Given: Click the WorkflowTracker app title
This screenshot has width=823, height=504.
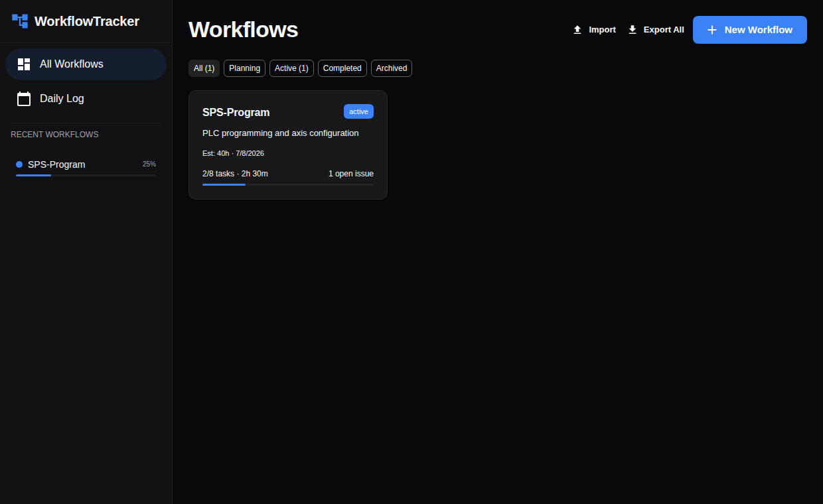Looking at the screenshot, I should tap(87, 21).
